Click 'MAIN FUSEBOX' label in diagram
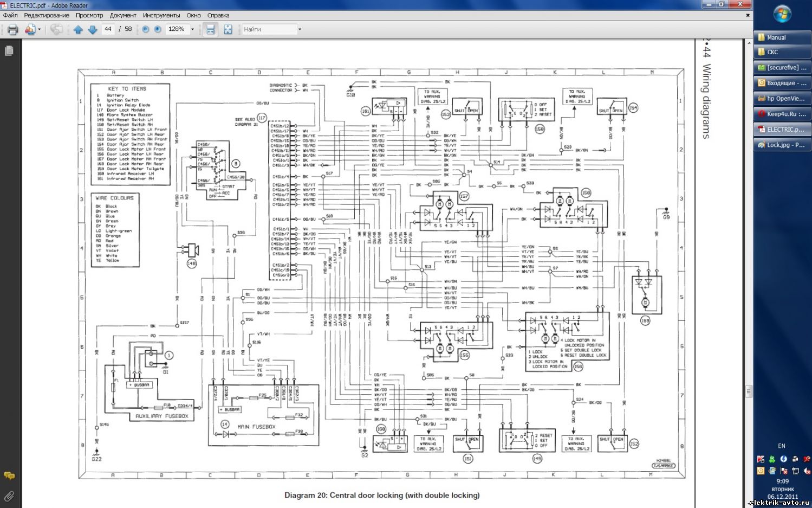812x508 pixels. (257, 427)
